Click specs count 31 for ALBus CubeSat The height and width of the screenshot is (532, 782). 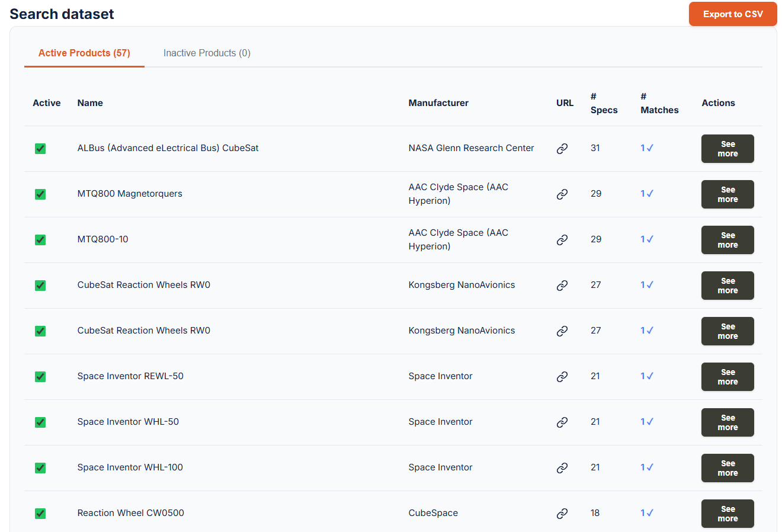click(x=595, y=148)
